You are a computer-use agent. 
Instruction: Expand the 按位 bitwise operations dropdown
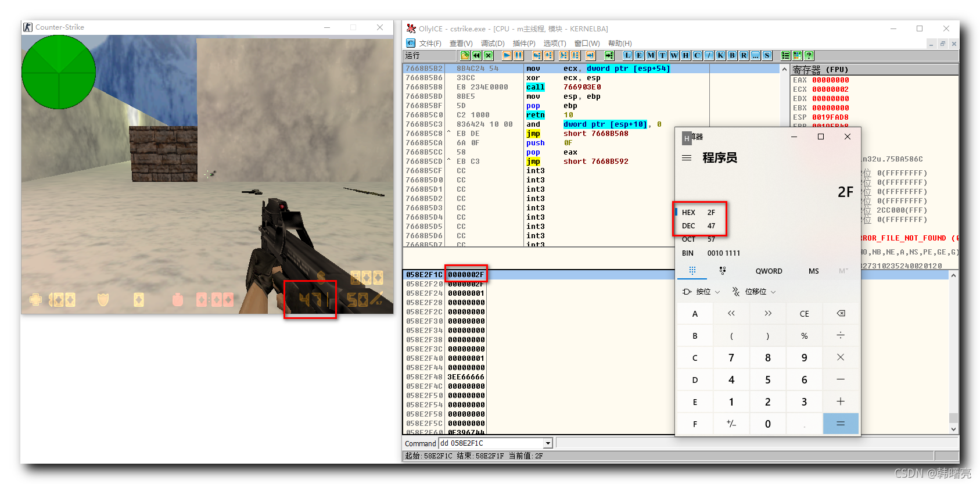[x=701, y=292]
